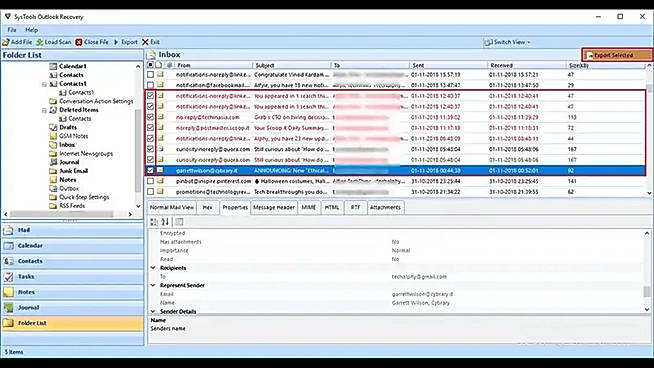
Task: Select the Inbox folder in tree
Action: click(x=67, y=145)
